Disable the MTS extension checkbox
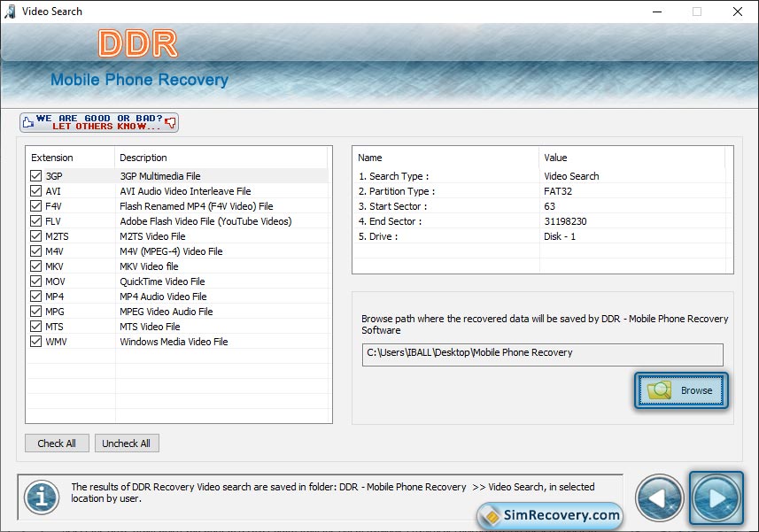The height and width of the screenshot is (532, 759). [x=35, y=326]
